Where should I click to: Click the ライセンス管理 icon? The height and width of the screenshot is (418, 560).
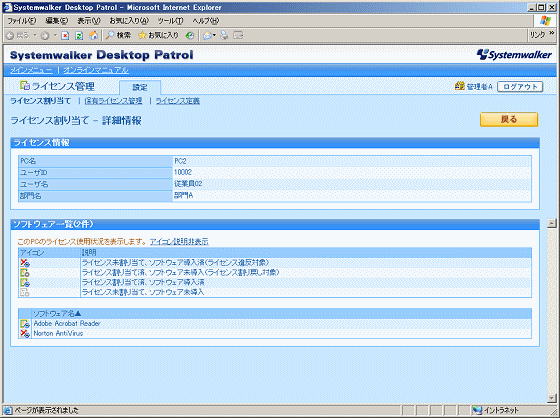coord(25,86)
